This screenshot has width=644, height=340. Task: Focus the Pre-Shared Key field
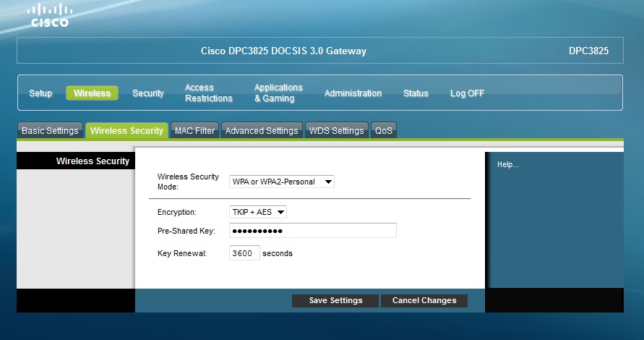click(x=312, y=231)
